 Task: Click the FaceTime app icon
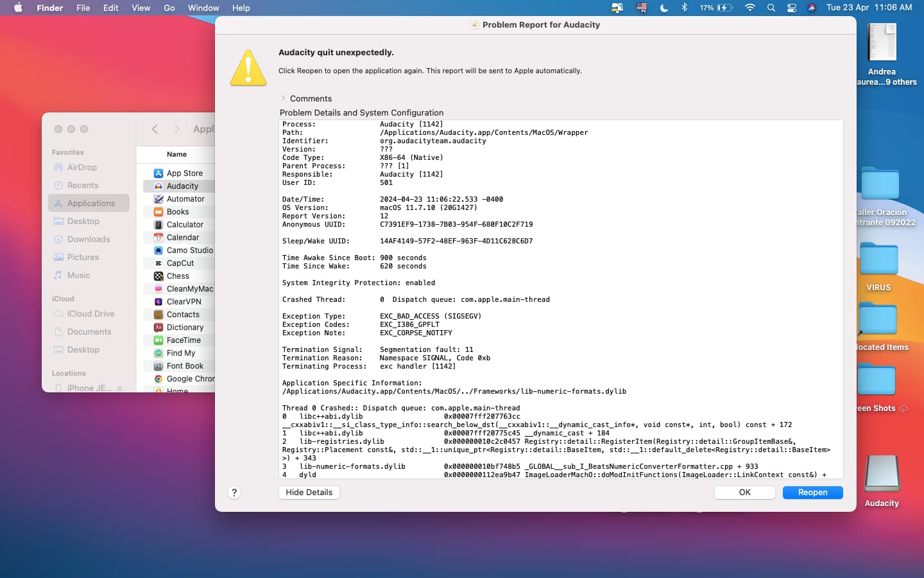(158, 340)
